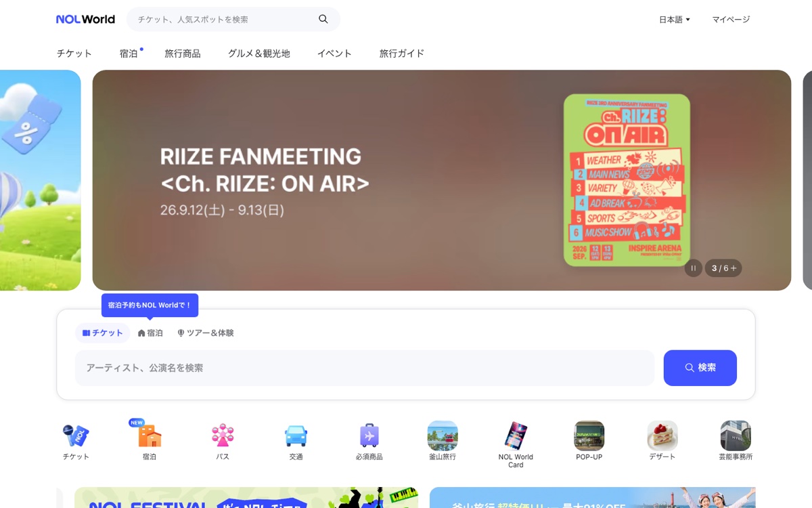Select the チケット search tab
The width and height of the screenshot is (812, 508).
pos(103,333)
